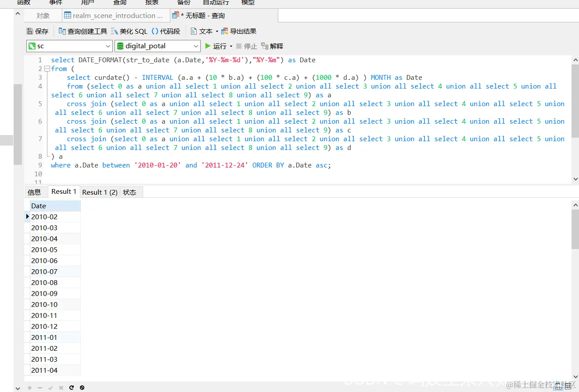
Task: Click 导出结果 to export results
Action: 239,31
